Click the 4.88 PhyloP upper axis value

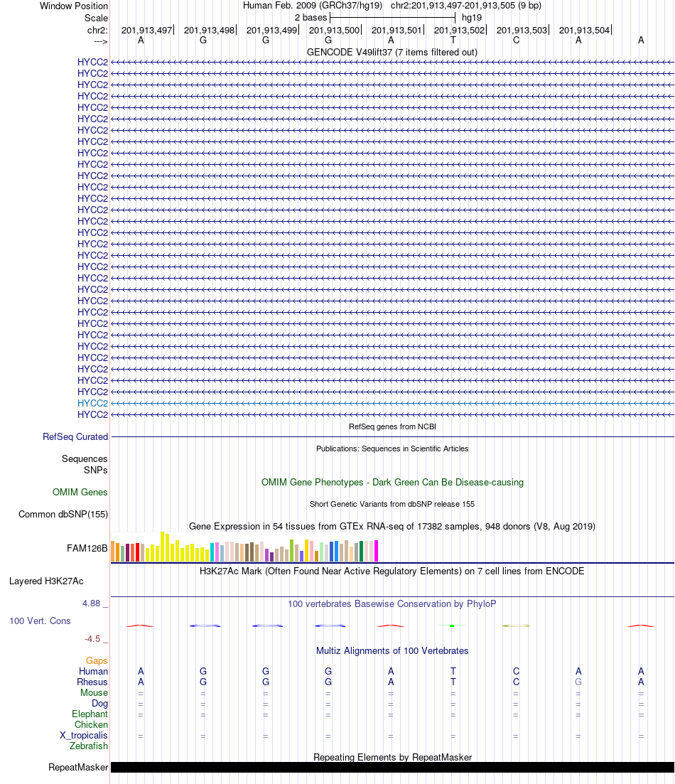[x=92, y=603]
